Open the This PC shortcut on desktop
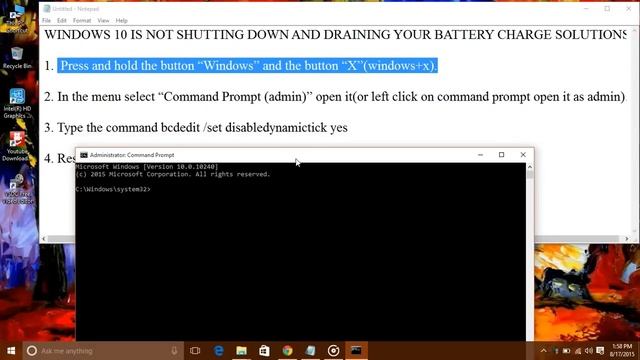The width and height of the screenshot is (640, 360). tap(17, 20)
